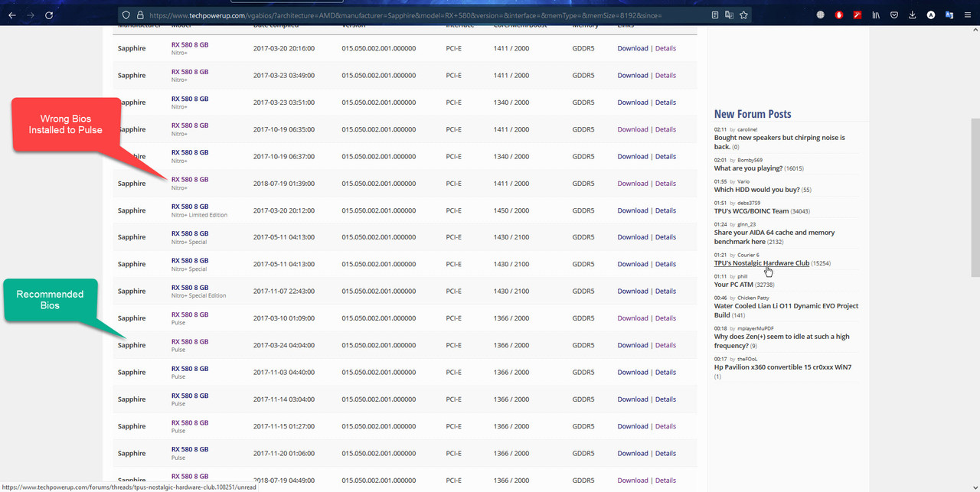
Task: Download BIOS compiled 2017-03-20 20:16:00
Action: [x=632, y=48]
